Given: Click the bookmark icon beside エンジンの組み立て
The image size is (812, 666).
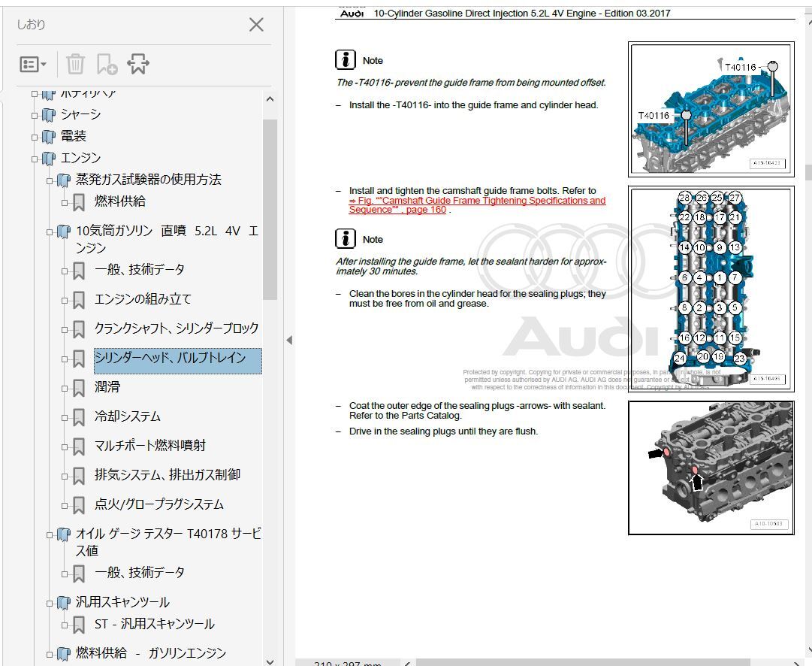Looking at the screenshot, I should pos(79,300).
